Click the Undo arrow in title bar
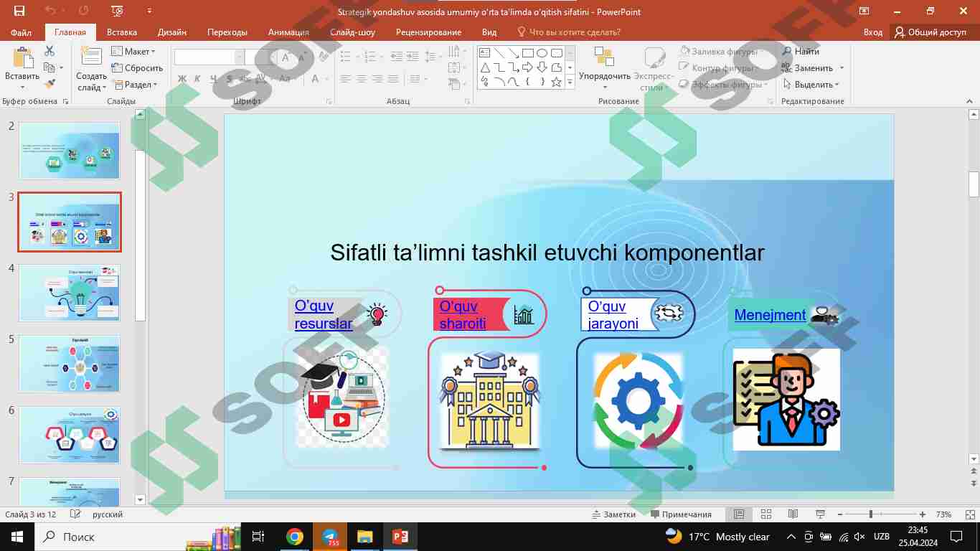980x551 pixels. click(x=50, y=11)
